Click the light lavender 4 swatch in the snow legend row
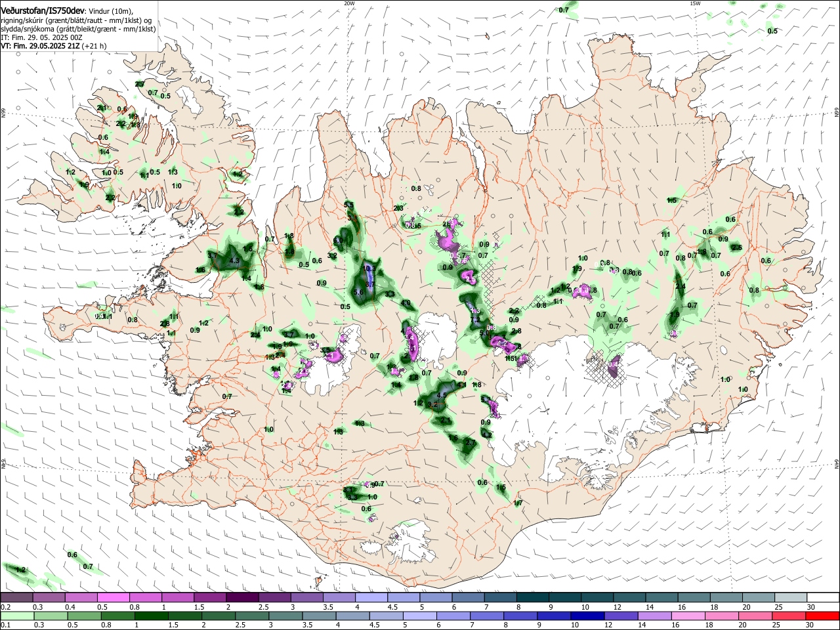The image size is (840, 630). (x=371, y=598)
